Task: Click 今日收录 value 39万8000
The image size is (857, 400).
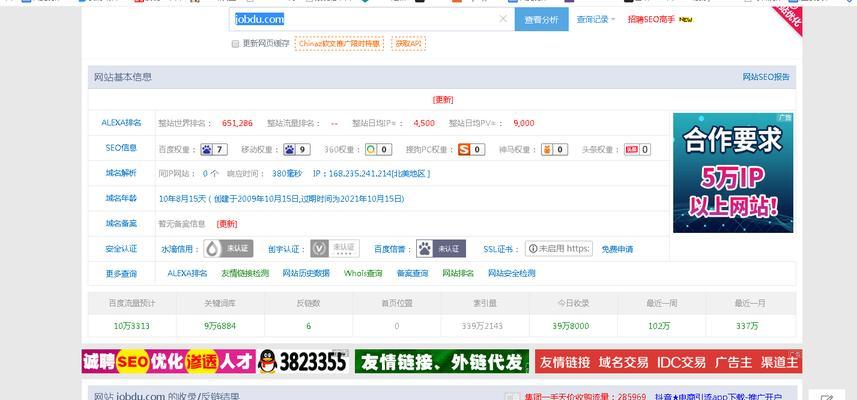Action: [571, 326]
